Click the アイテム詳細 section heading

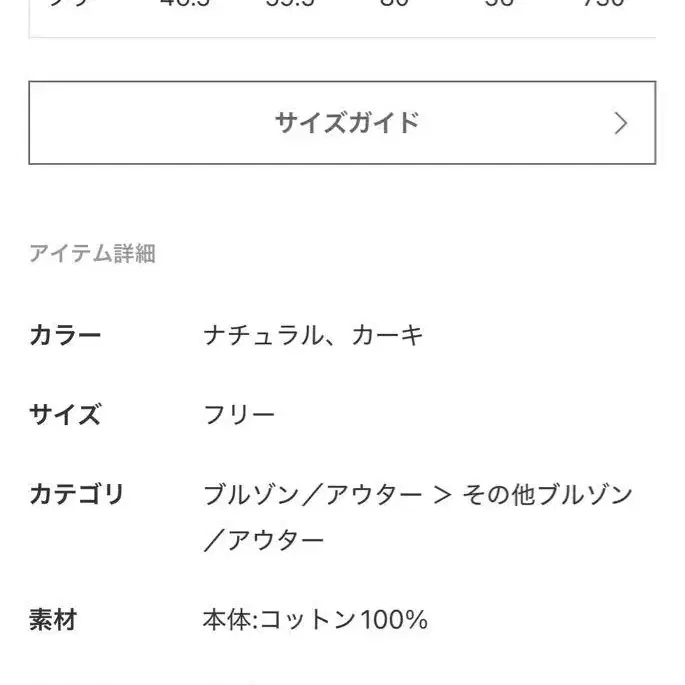click(x=92, y=254)
